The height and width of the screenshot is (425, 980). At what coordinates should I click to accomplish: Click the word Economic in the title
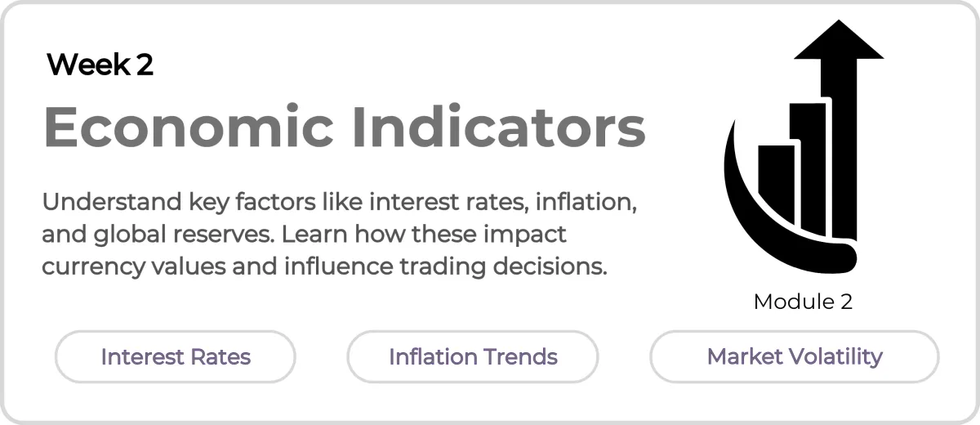[189, 127]
